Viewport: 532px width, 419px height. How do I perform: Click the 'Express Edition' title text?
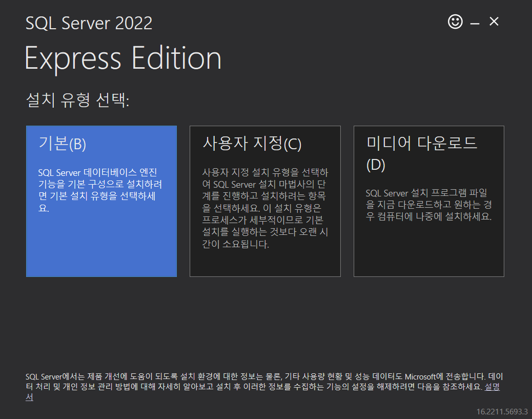(x=123, y=59)
